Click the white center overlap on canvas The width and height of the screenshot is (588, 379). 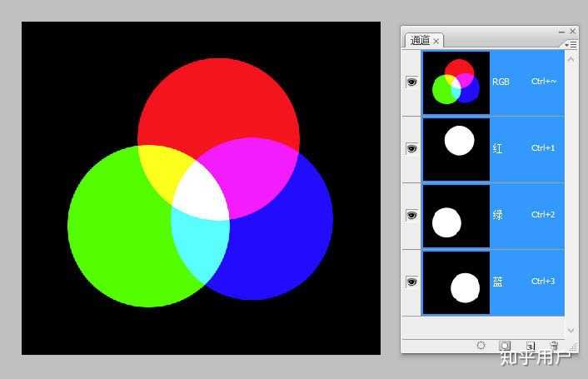[202, 193]
